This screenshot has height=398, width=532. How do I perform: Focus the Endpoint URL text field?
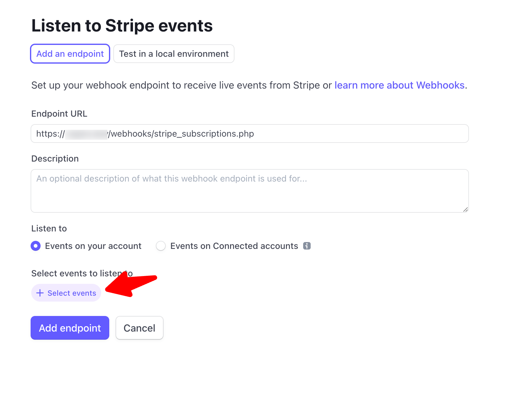312,133
